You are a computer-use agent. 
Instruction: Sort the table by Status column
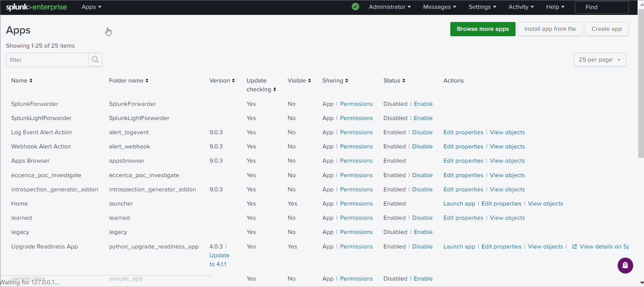[x=404, y=81]
